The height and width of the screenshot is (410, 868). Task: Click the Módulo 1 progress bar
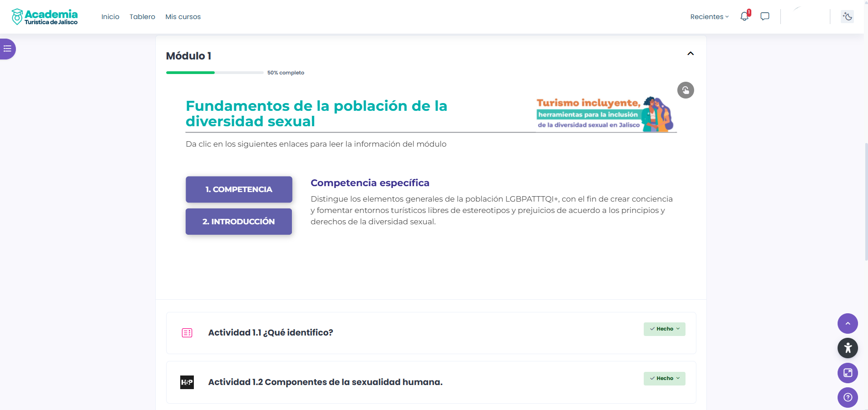point(215,73)
